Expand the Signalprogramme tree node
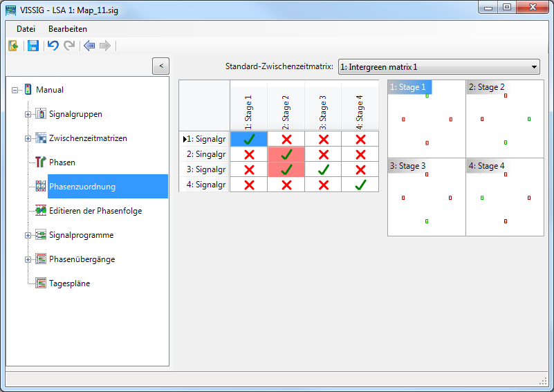This screenshot has width=554, height=392. [28, 235]
